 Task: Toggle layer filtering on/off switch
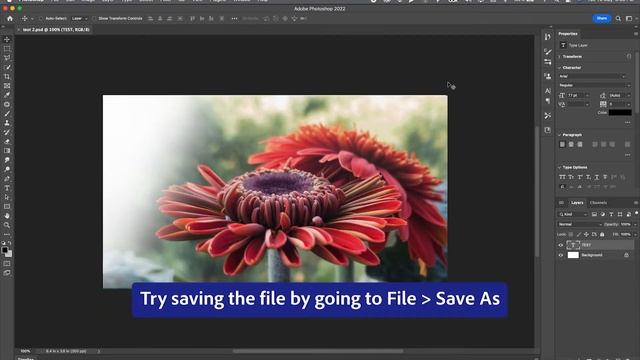(636, 213)
